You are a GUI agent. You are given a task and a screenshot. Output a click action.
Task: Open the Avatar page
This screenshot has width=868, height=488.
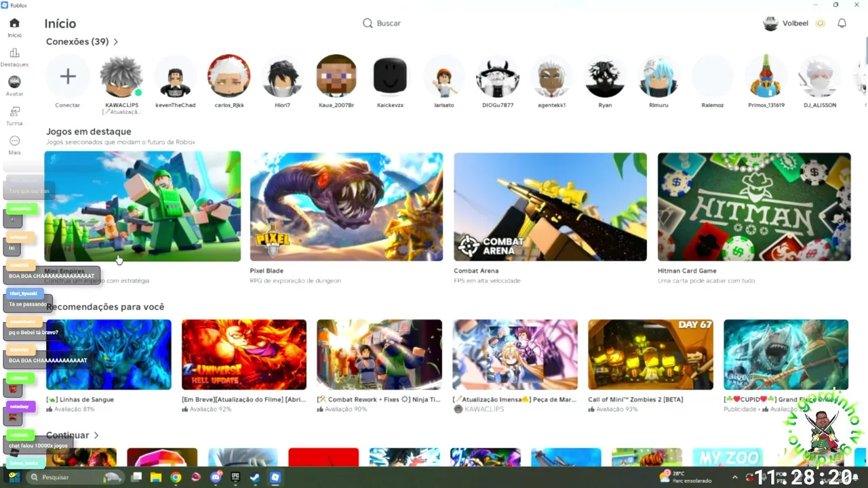click(14, 86)
